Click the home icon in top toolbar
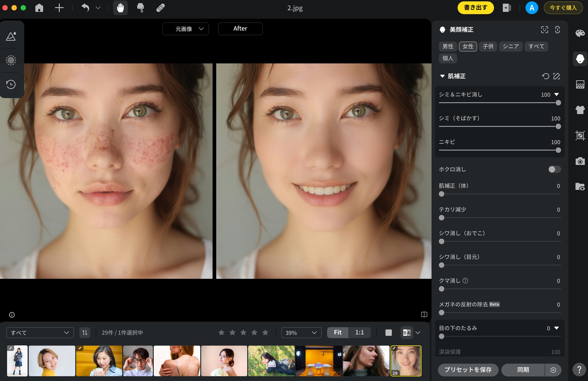This screenshot has width=588, height=381. [39, 8]
